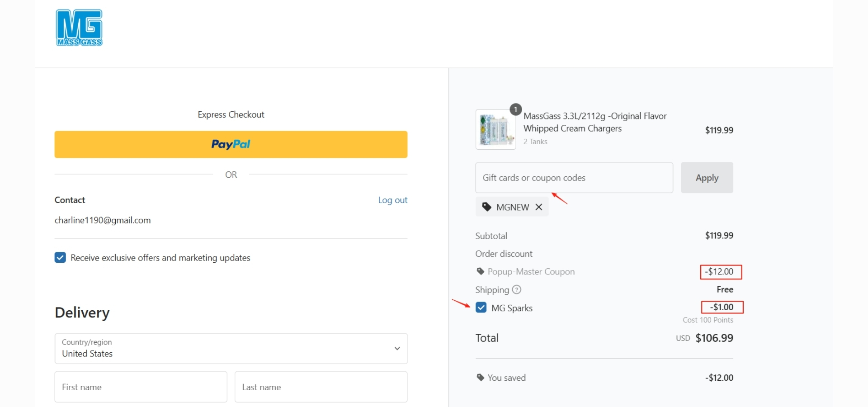This screenshot has width=868, height=407.
Task: Click the $106.99 total amount
Action: (x=714, y=338)
